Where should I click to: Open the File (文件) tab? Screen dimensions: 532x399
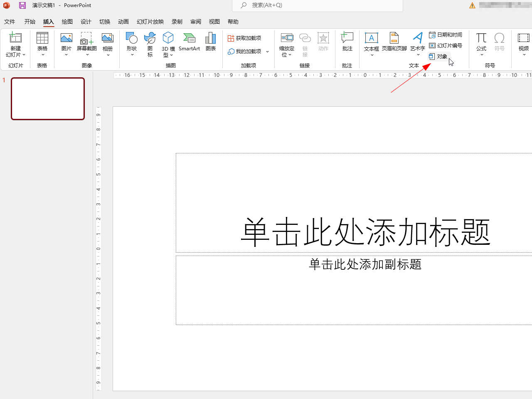click(x=10, y=22)
